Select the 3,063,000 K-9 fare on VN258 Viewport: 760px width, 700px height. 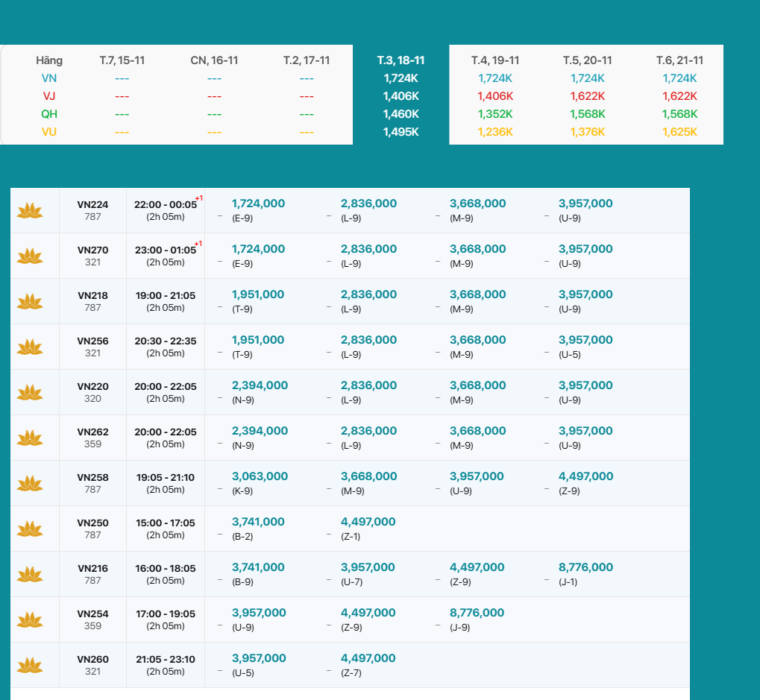coord(260,476)
